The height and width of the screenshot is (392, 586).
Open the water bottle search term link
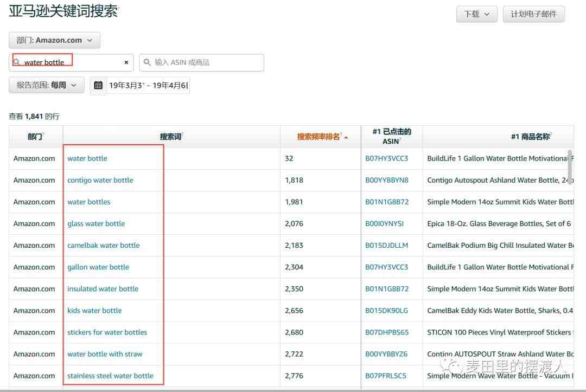(x=87, y=158)
